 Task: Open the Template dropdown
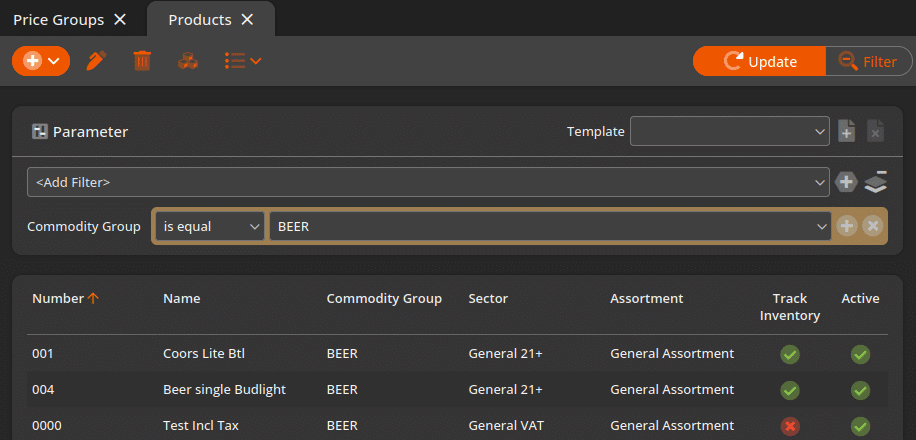pos(729,131)
